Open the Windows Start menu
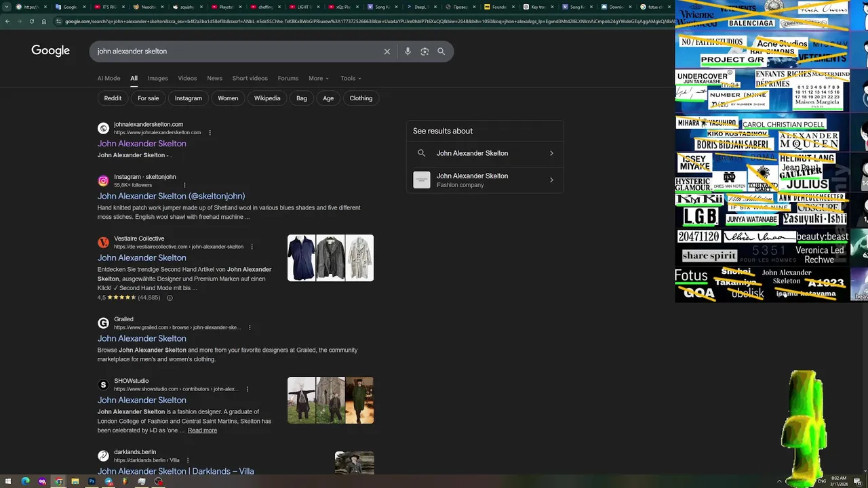The width and height of the screenshot is (868, 488). (7, 481)
